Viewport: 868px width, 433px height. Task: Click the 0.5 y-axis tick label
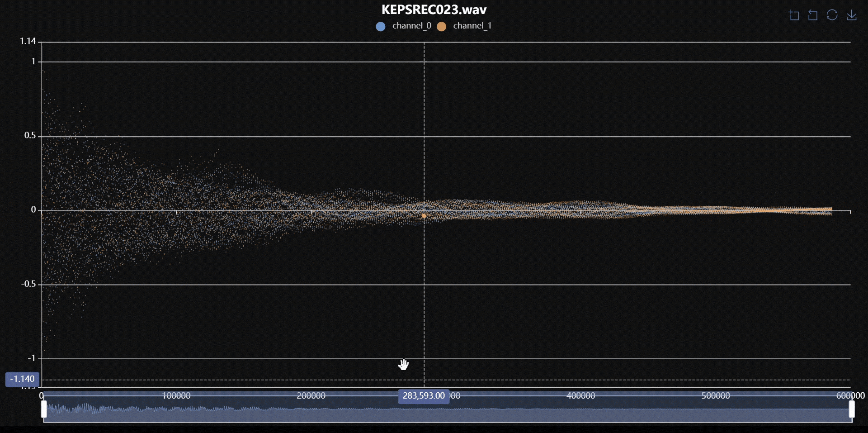(30, 136)
